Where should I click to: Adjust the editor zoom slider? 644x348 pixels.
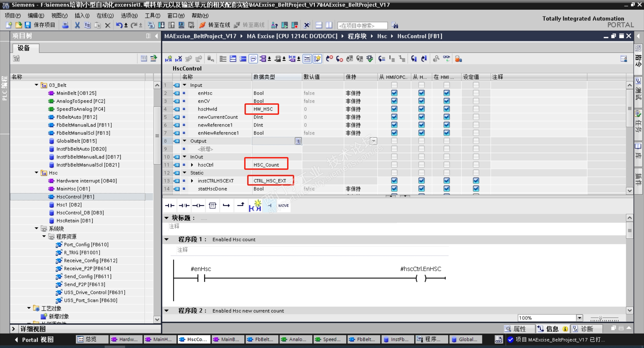(x=605, y=318)
